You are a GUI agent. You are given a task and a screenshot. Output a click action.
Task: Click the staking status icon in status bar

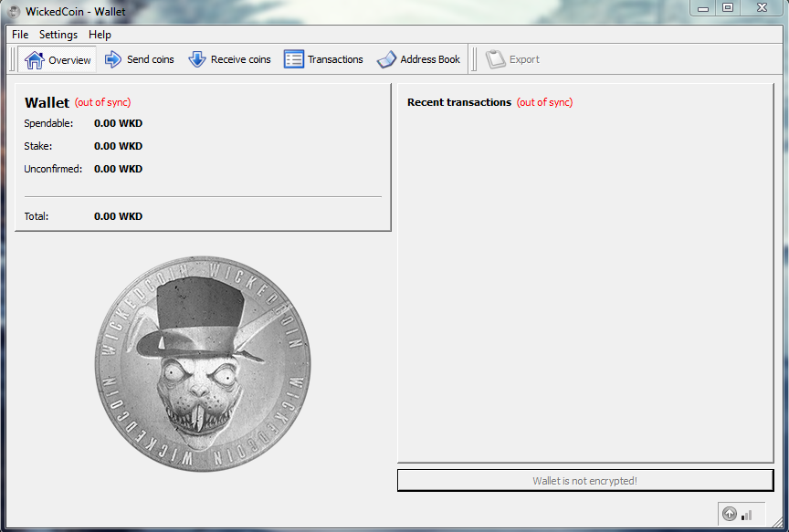point(729,514)
